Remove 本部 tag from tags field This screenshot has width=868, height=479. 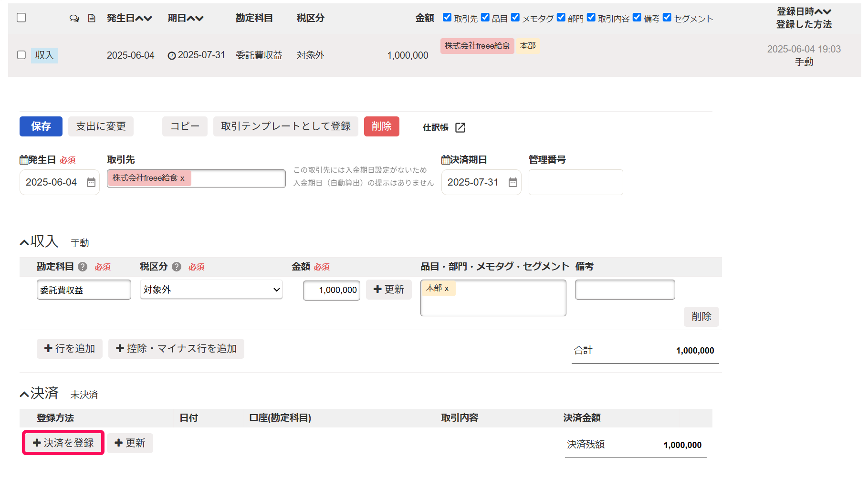[x=447, y=289]
